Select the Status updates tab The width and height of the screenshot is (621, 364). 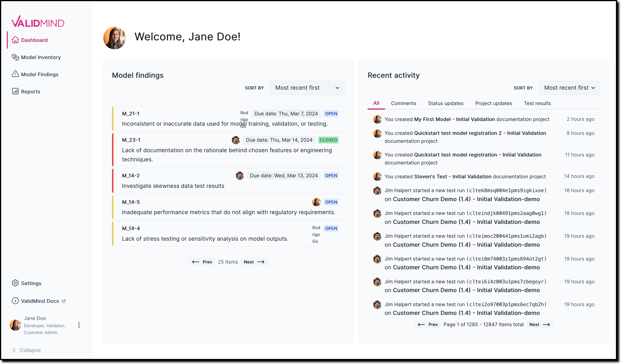pos(446,103)
